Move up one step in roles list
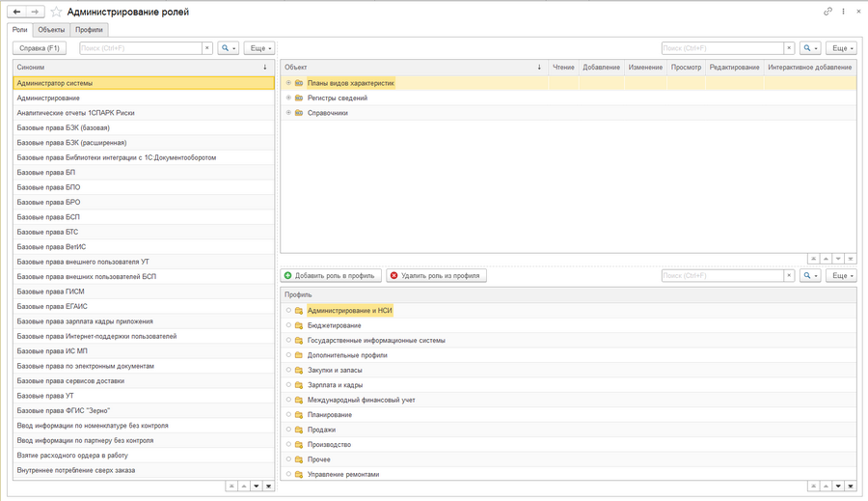This screenshot has height=501, width=868. tap(244, 486)
